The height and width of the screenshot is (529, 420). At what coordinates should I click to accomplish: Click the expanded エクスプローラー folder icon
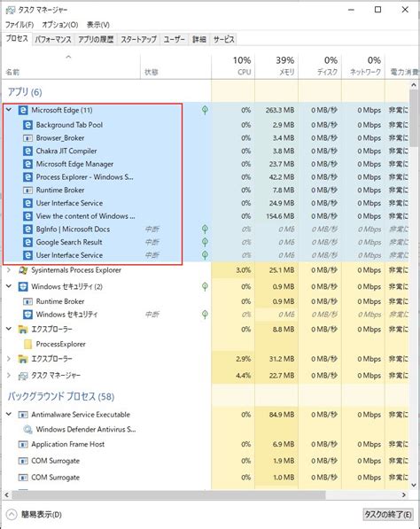click(x=23, y=330)
